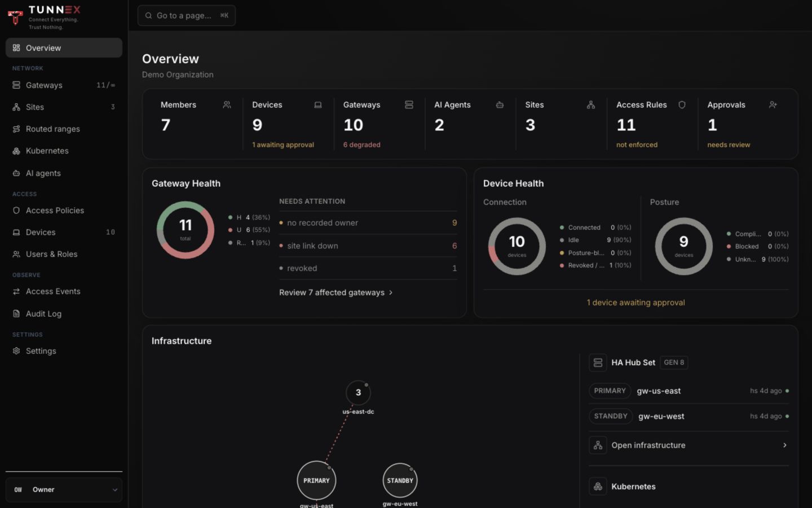
Task: Click the Posture devices donut chart
Action: [x=684, y=247]
